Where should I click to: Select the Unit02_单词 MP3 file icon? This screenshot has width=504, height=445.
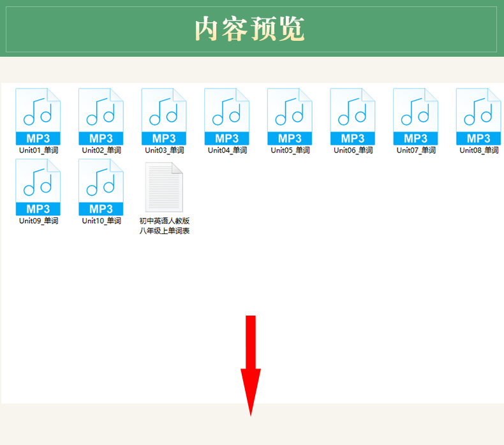101,117
